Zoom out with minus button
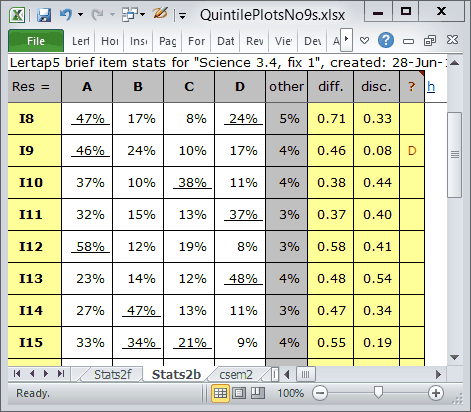 point(320,393)
